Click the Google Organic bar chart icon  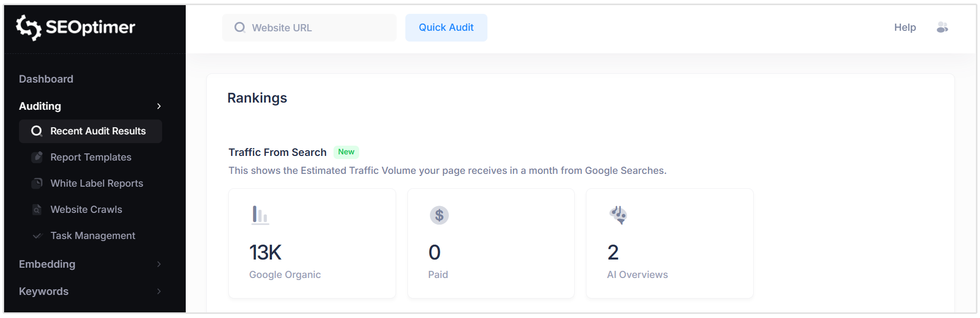pyautogui.click(x=260, y=215)
